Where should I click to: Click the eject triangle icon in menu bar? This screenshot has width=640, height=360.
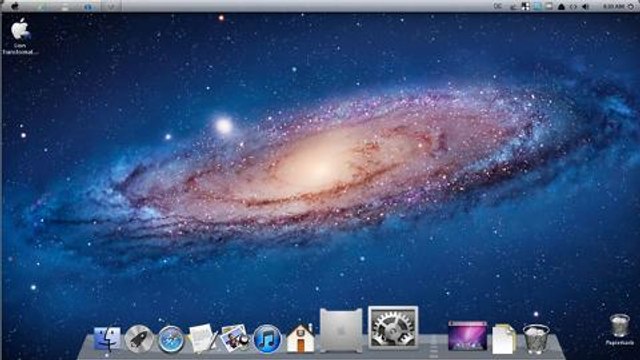point(561,7)
